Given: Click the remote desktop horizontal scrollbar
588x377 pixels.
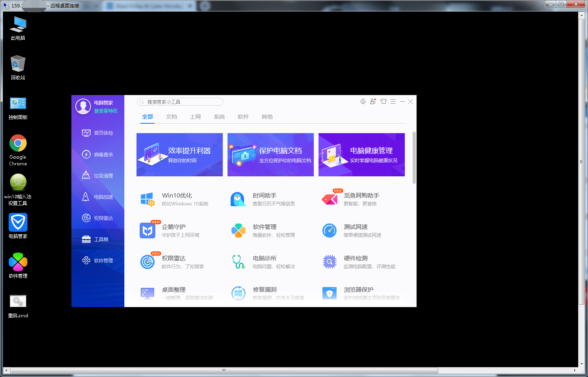Looking at the screenshot, I should tap(224, 370).
